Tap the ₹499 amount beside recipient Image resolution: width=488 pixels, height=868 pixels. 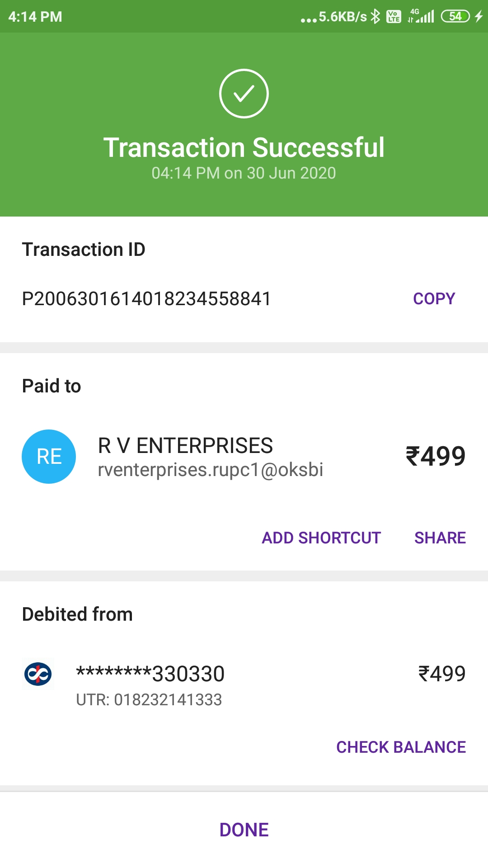pos(435,456)
